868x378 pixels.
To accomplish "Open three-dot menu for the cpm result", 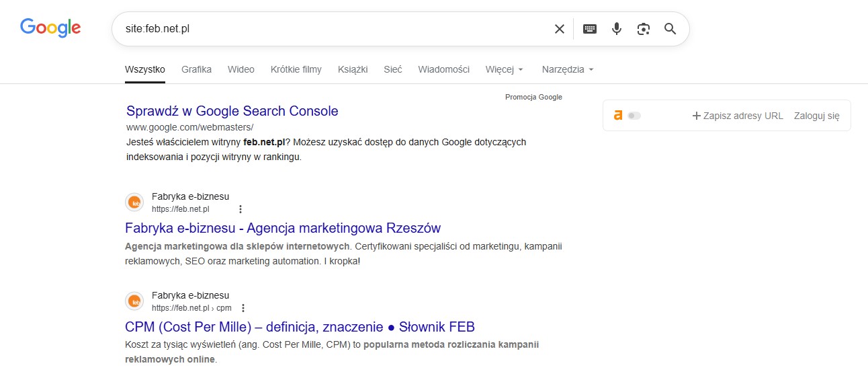I will [243, 308].
